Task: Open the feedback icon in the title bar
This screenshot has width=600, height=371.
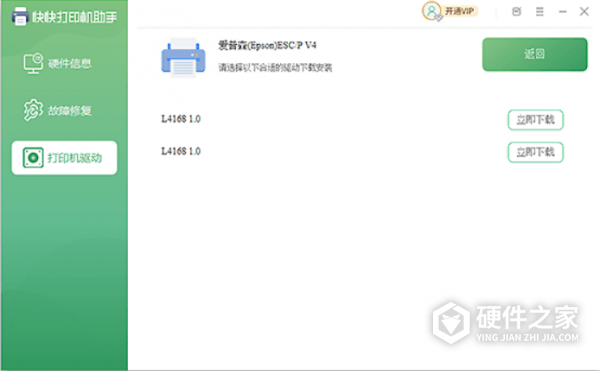Action: click(x=516, y=11)
